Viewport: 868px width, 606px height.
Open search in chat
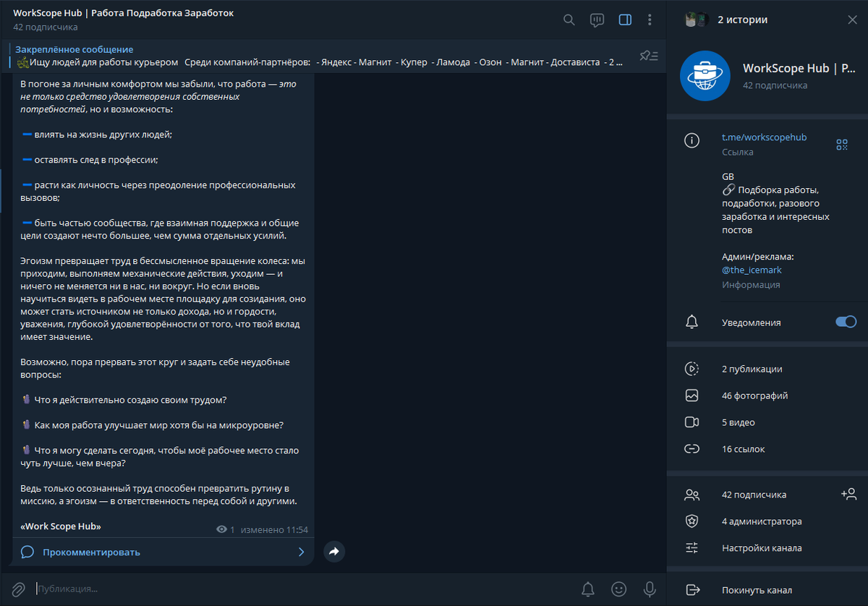(569, 20)
